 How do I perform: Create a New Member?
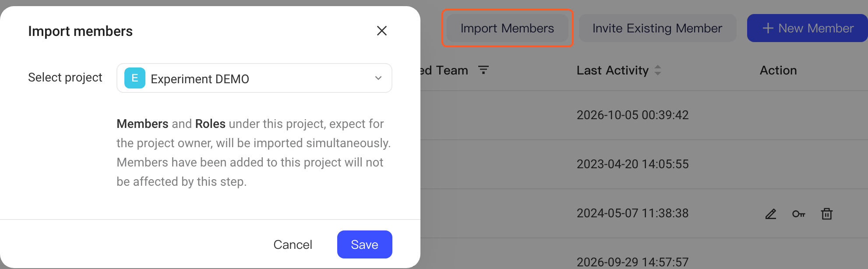pos(808,28)
